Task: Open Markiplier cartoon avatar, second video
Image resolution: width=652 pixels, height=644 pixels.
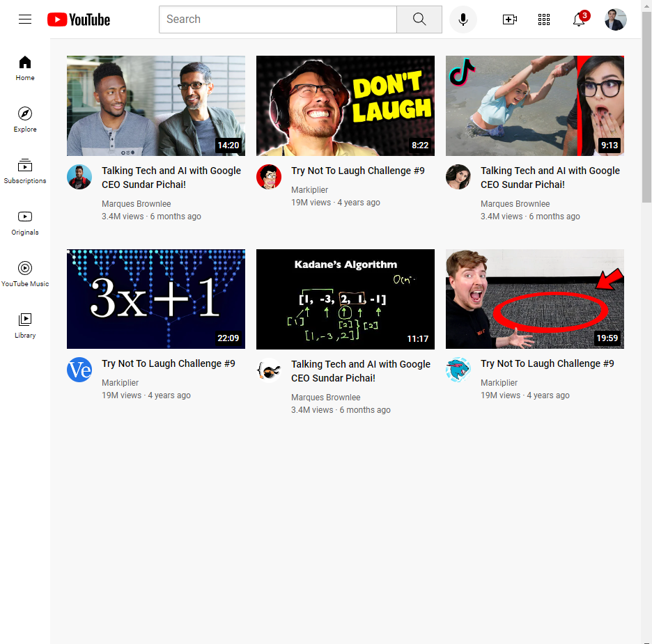Action: pos(269,177)
